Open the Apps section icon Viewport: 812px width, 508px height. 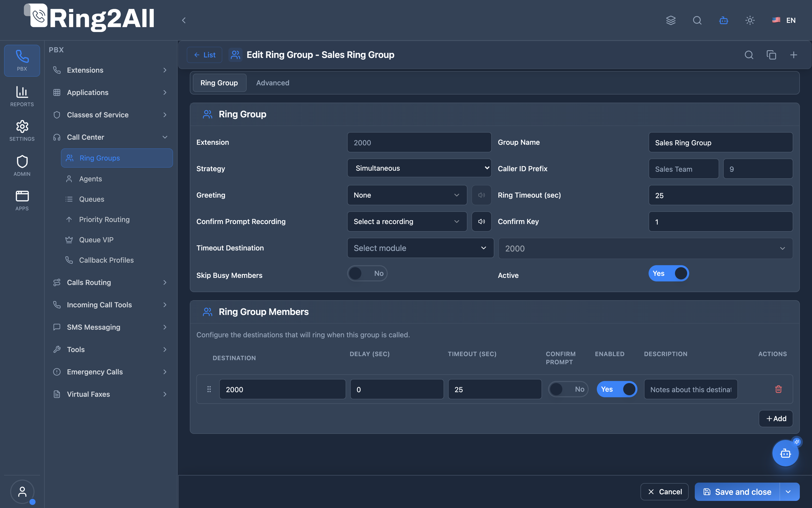coord(22,200)
